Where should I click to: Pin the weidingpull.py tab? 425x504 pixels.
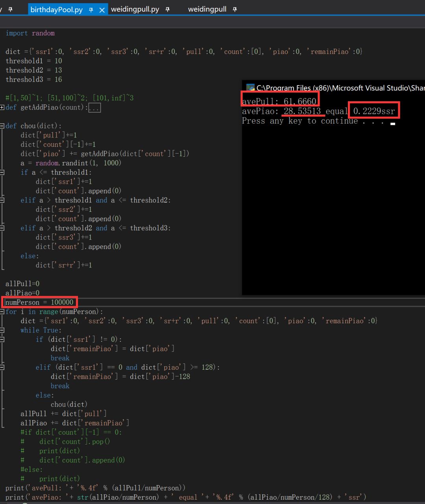point(168,9)
